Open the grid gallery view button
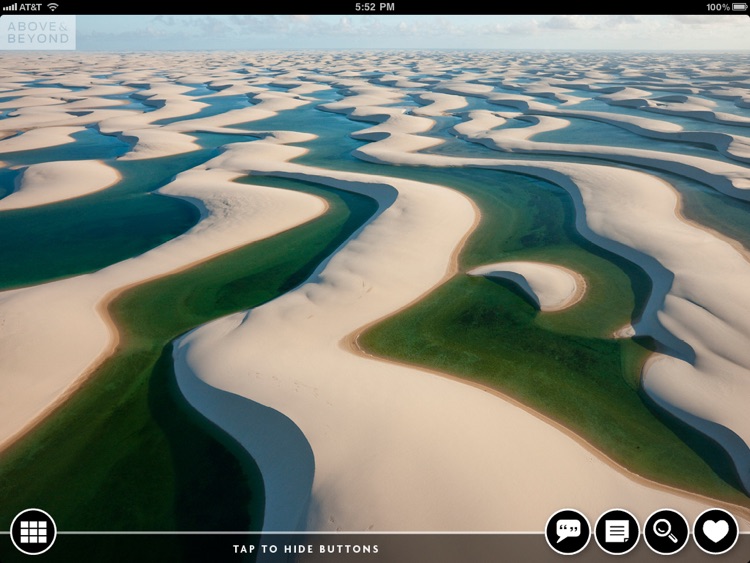 (33, 531)
